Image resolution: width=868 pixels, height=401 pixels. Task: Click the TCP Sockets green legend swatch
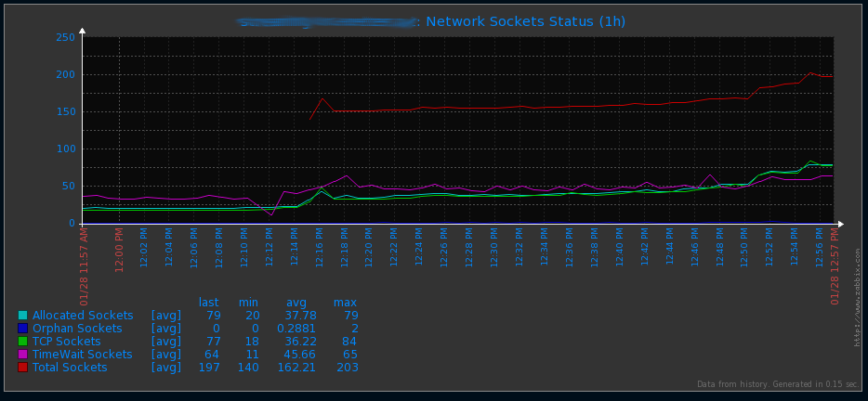click(22, 342)
